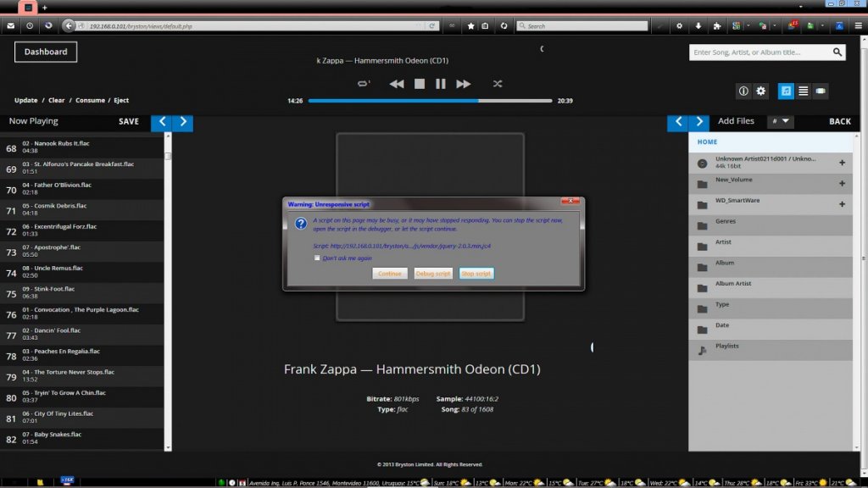Viewport: 868px width, 488px height.
Task: Open a new browser tab
Action: [45, 8]
